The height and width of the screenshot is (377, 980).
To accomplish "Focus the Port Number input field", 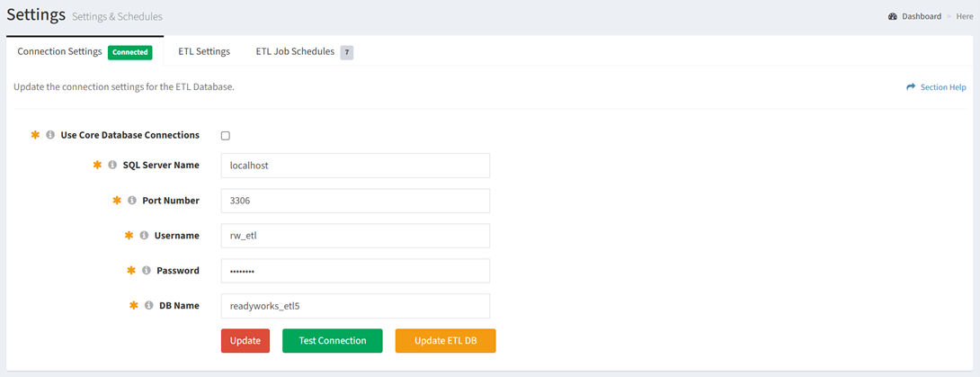I will 355,201.
